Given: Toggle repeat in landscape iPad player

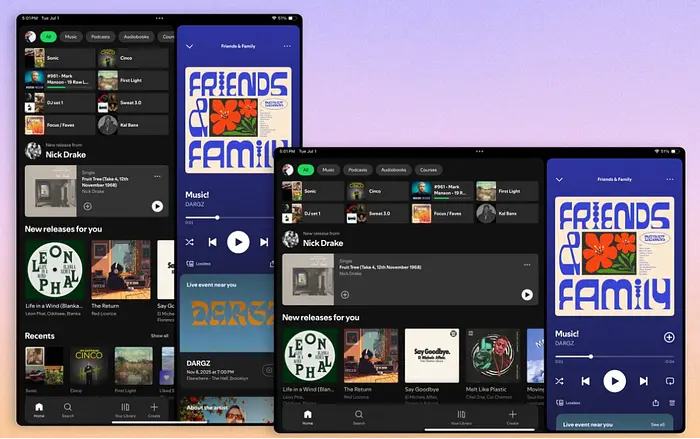Looking at the screenshot, I should click(670, 381).
